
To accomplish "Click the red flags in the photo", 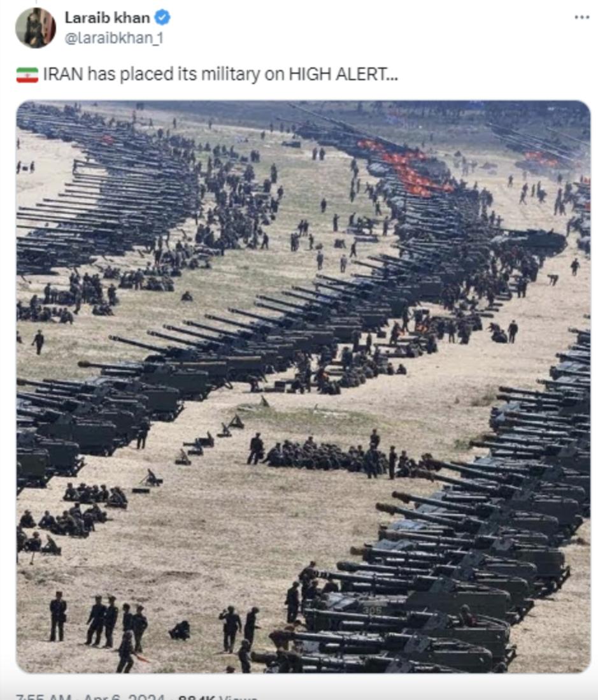I will pyautogui.click(x=404, y=168).
